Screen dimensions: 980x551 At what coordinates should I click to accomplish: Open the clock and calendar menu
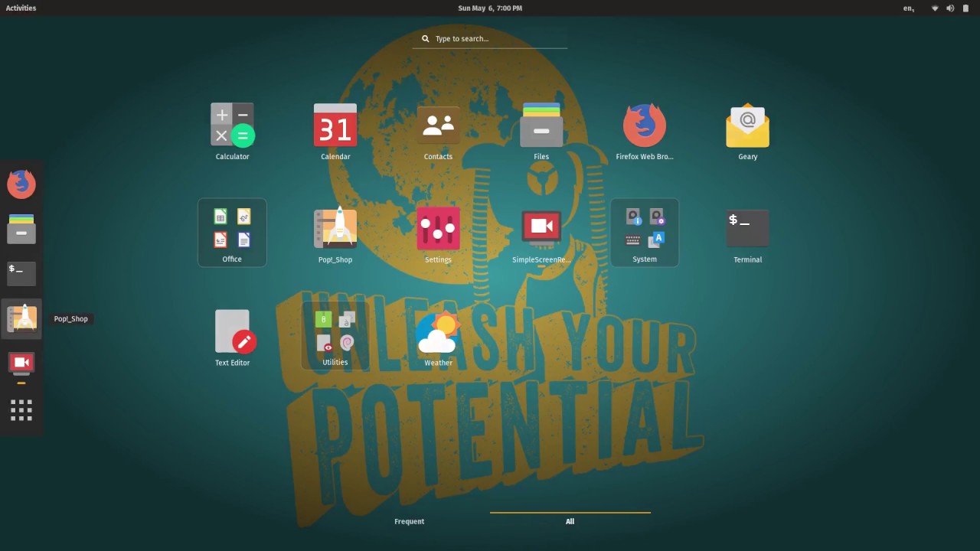point(490,8)
